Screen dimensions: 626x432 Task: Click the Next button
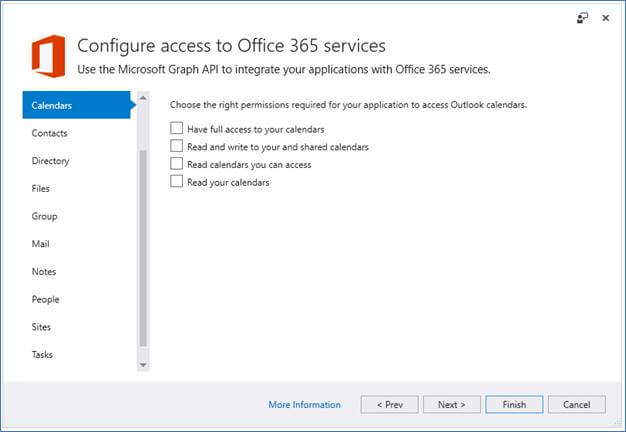click(452, 405)
